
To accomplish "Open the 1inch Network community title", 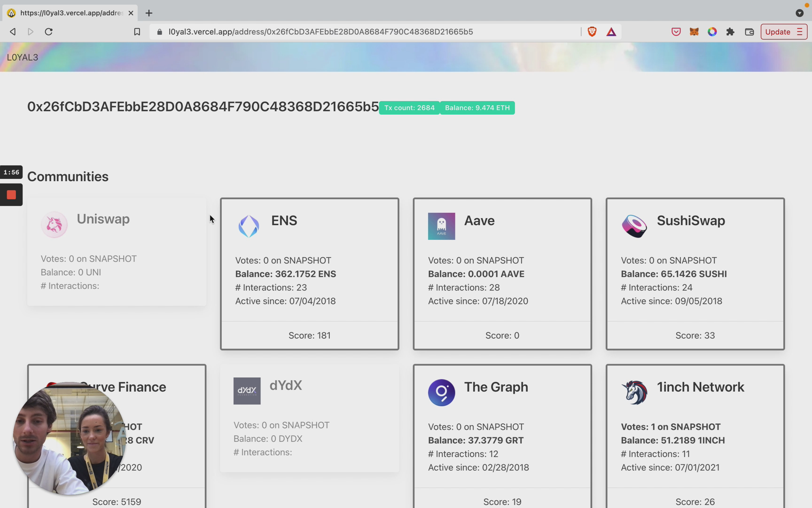I will tap(701, 387).
